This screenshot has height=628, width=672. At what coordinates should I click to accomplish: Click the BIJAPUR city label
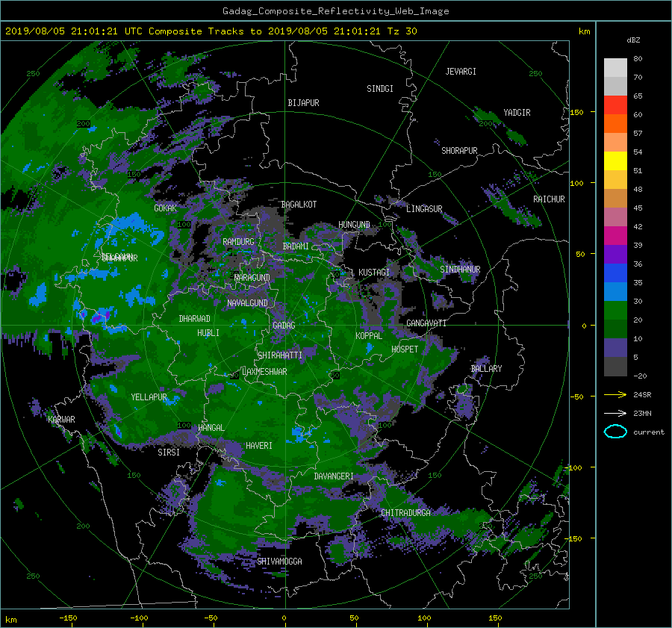303,103
